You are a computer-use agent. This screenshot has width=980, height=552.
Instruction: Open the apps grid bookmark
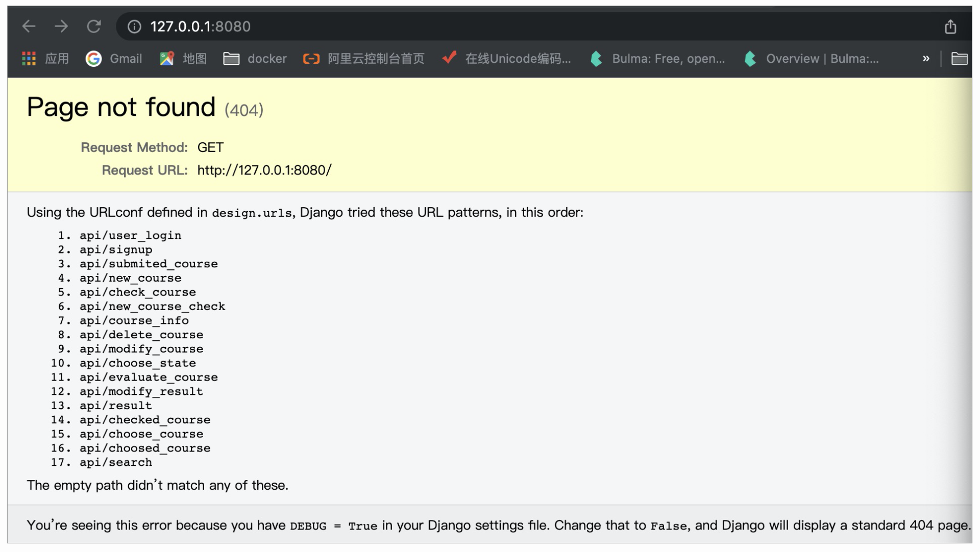[45, 59]
